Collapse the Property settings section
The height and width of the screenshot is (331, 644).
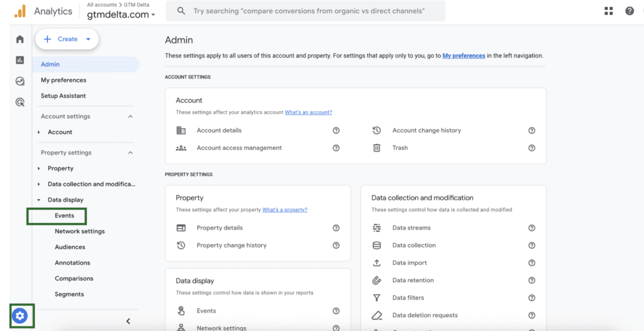pyautogui.click(x=130, y=153)
